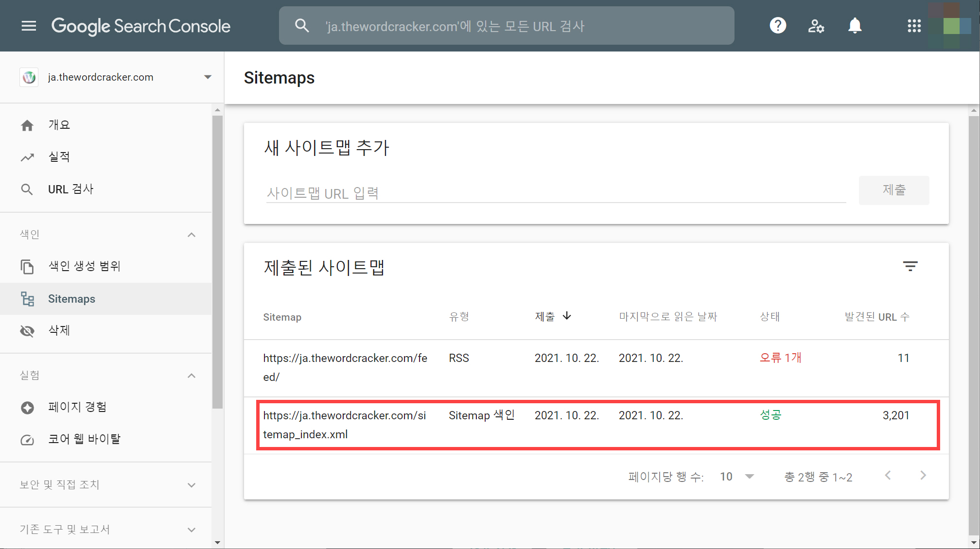Viewport: 980px width, 549px height.
Task: Open the hamburger main menu
Action: [x=29, y=26]
